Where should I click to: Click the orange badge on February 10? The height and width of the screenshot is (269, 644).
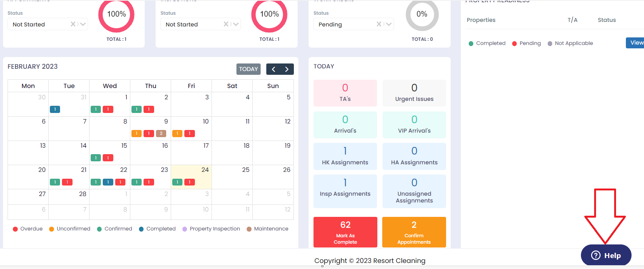177,133
